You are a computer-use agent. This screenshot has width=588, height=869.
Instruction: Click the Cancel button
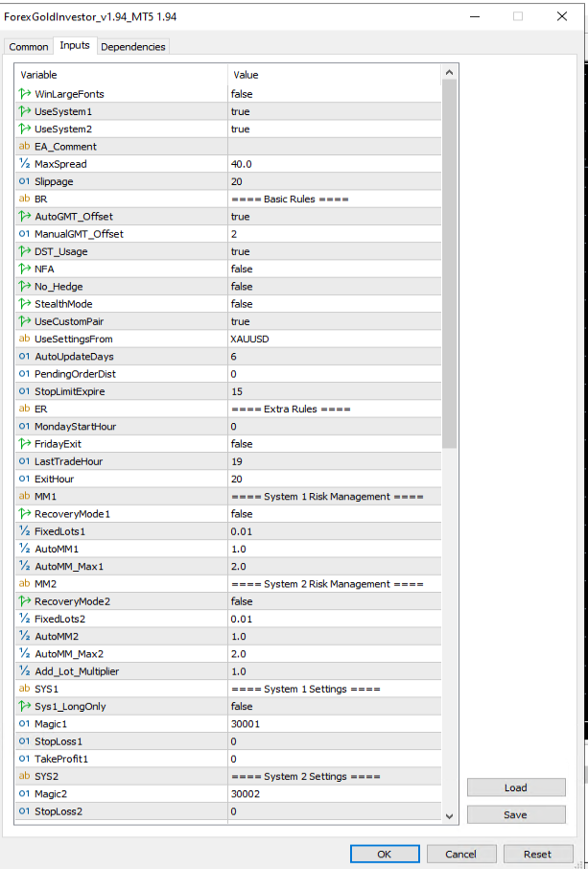[461, 854]
